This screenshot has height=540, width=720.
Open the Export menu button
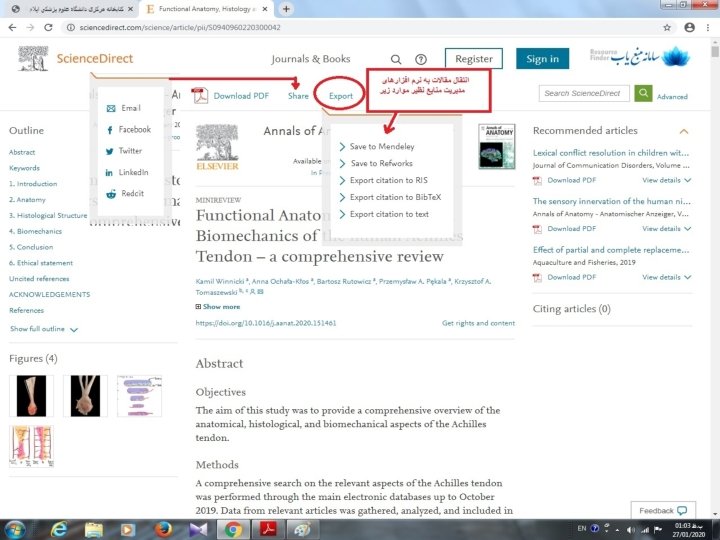[341, 96]
